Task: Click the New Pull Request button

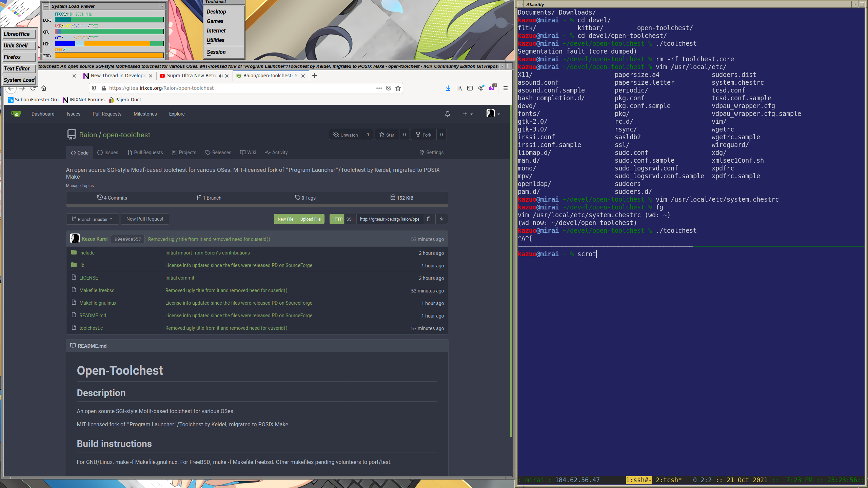Action: tap(145, 219)
